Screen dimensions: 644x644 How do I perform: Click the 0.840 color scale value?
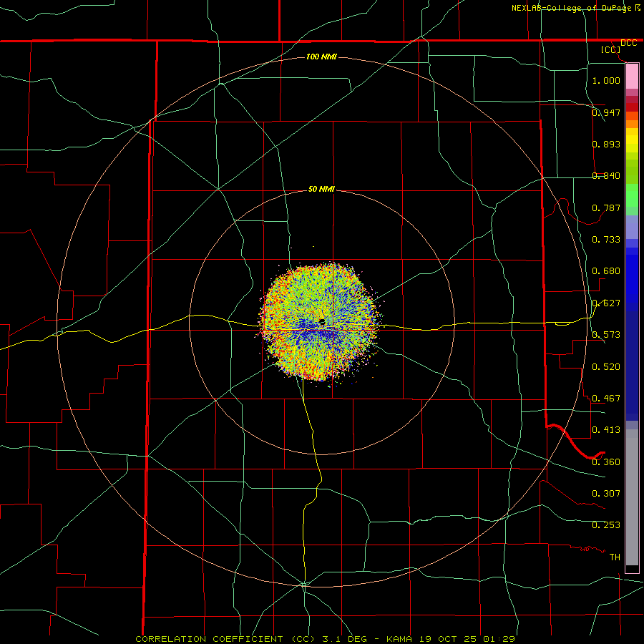(x=606, y=176)
